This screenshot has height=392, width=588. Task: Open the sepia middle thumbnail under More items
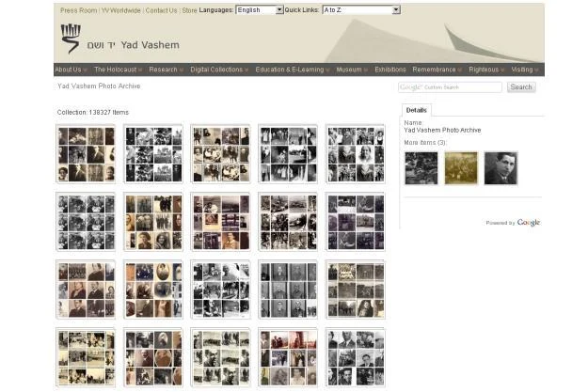461,168
